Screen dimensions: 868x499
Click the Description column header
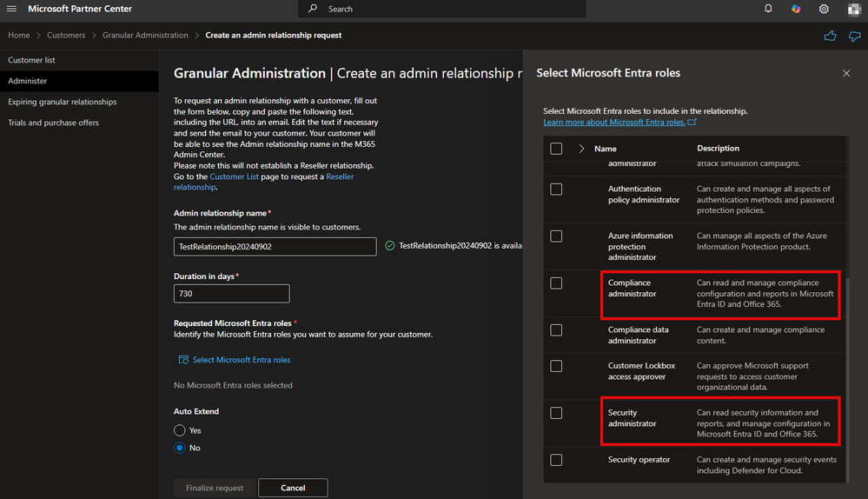718,149
